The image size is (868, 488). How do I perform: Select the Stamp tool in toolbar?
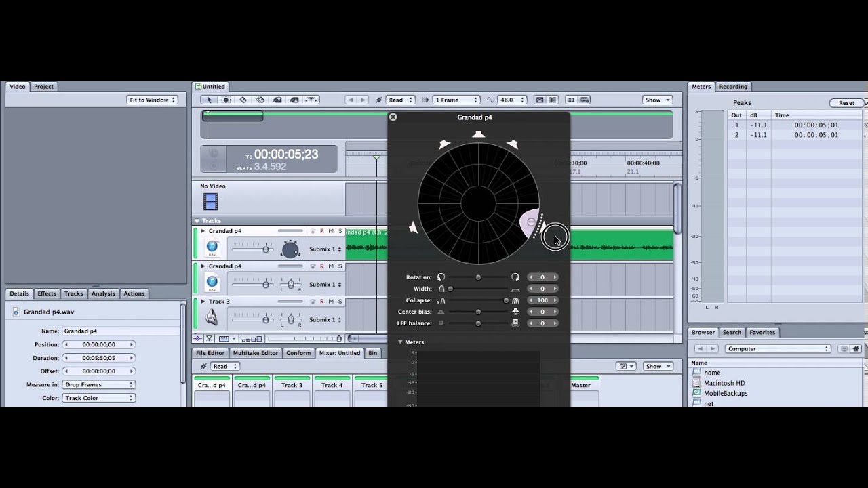tap(294, 100)
